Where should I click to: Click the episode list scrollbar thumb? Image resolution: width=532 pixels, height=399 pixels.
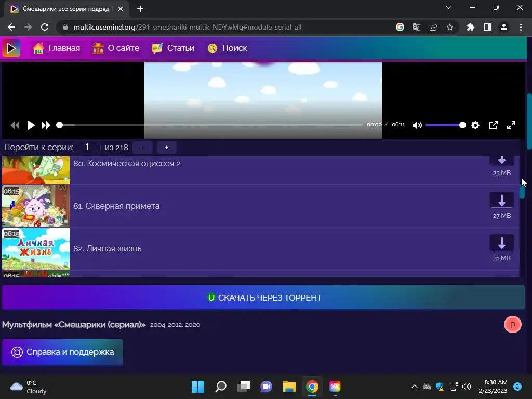click(522, 192)
